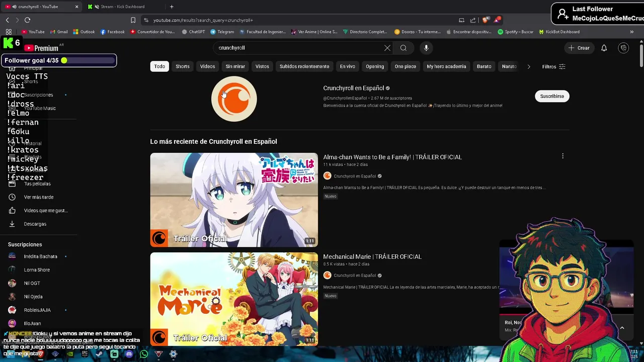Open Steam from the taskbar
644x362 pixels.
pyautogui.click(x=99, y=354)
